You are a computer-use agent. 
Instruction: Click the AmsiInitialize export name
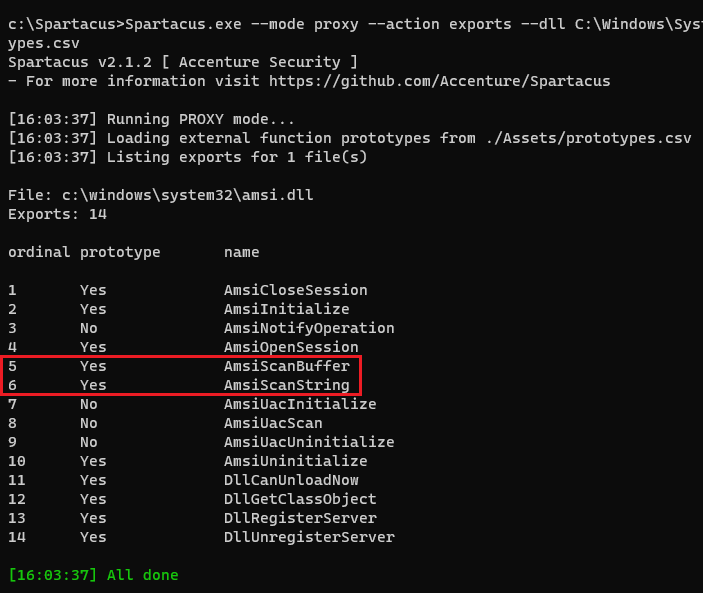[287, 309]
